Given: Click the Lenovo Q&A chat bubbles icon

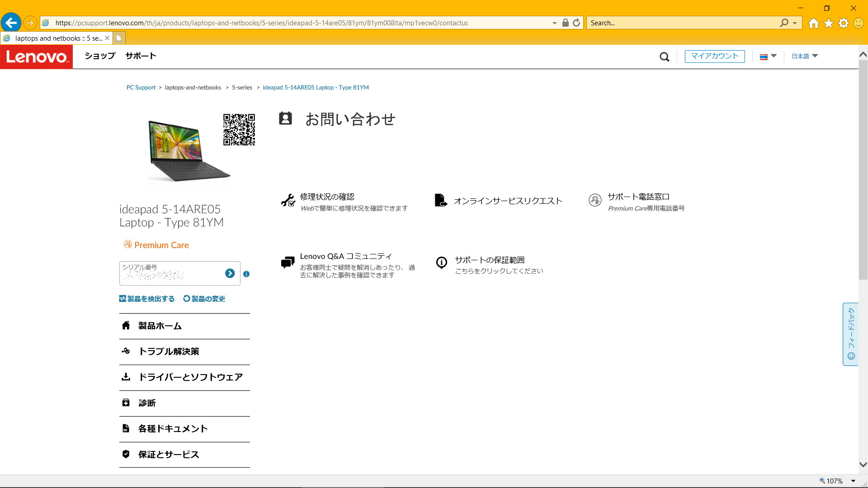Looking at the screenshot, I should click(x=288, y=263).
